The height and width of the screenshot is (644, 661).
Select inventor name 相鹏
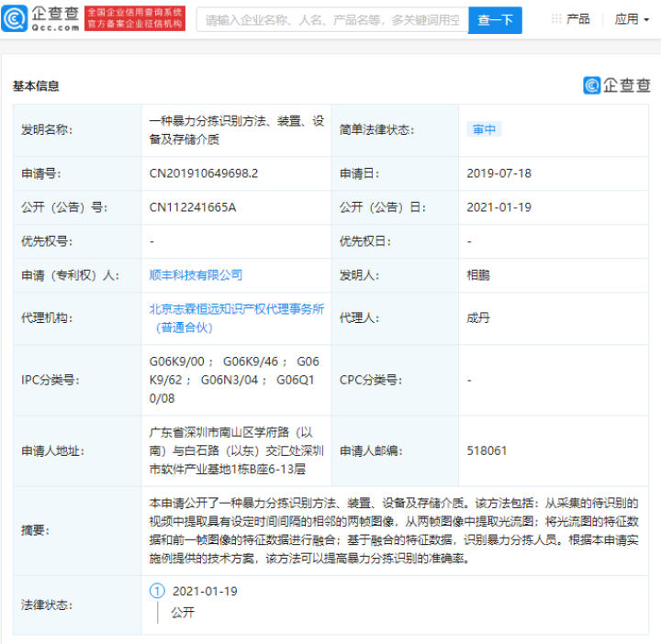coord(478,275)
